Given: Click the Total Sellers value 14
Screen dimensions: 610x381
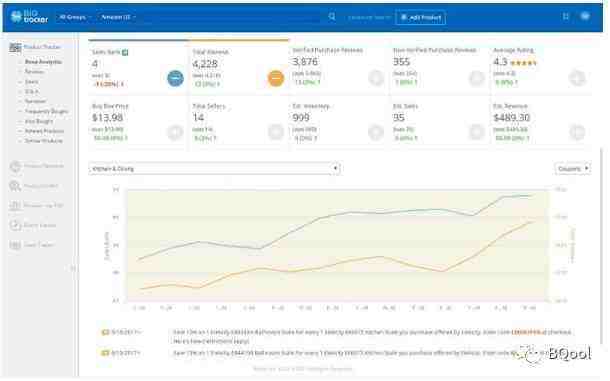Looking at the screenshot, I should point(198,118).
